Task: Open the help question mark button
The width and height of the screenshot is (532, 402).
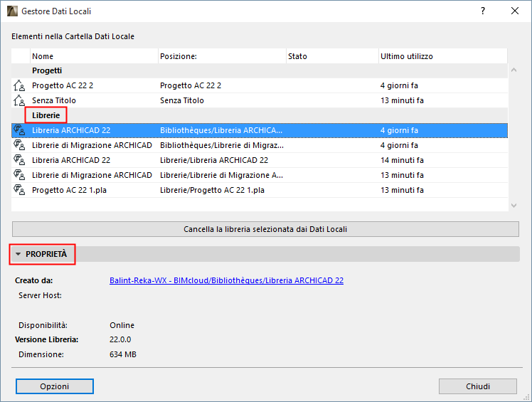Action: click(x=483, y=11)
